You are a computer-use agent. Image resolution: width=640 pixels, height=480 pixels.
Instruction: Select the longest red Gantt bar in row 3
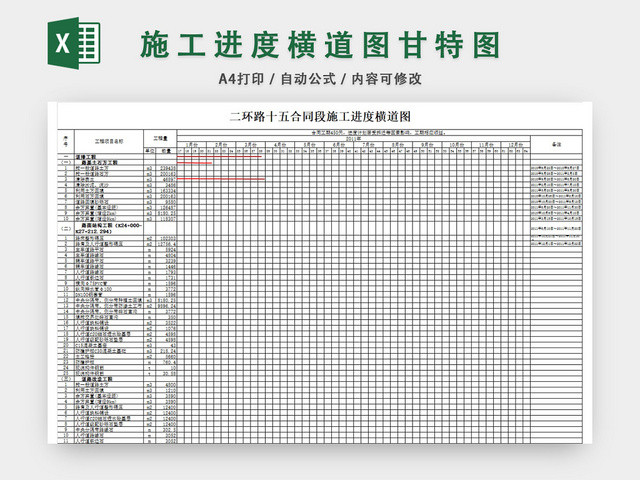(x=221, y=179)
